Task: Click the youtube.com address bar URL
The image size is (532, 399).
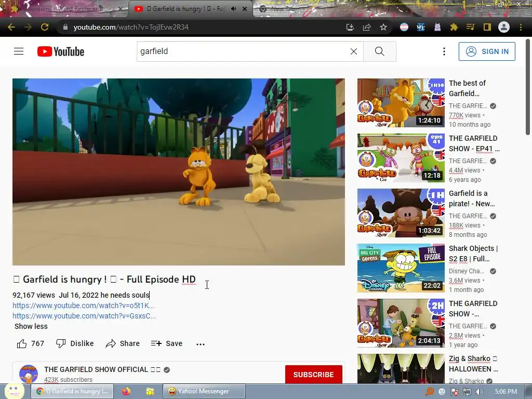Action: pos(131,27)
